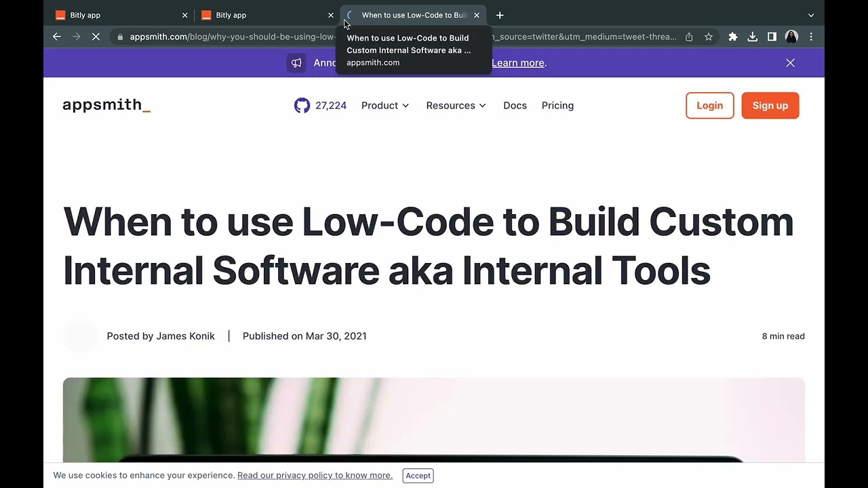Open the Chrome three-dot menu
The width and height of the screenshot is (868, 488).
pyautogui.click(x=811, y=37)
